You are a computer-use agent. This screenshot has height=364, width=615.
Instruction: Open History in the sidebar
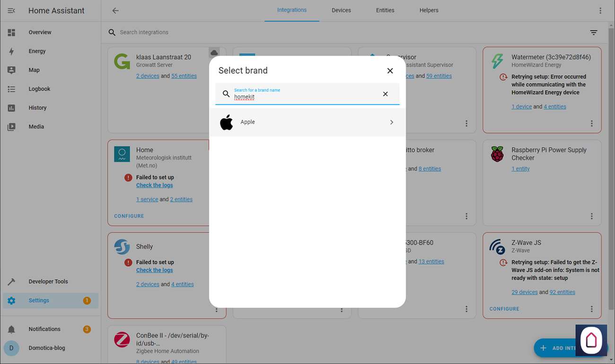point(51,108)
